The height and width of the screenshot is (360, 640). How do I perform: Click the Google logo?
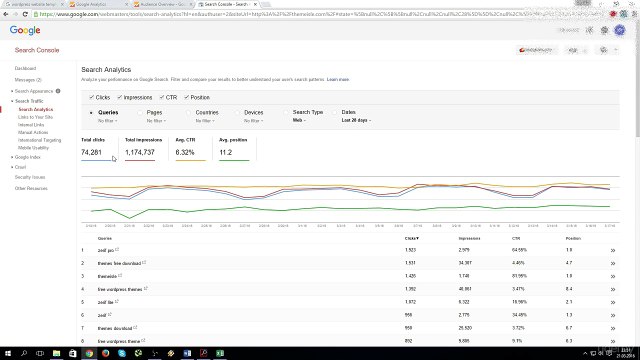(x=25, y=30)
